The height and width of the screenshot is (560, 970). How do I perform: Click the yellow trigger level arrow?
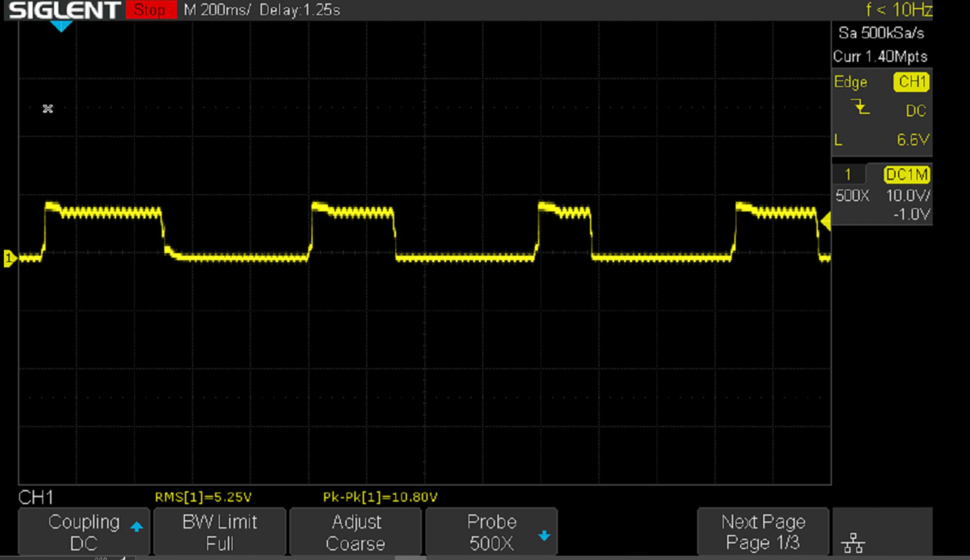click(x=825, y=221)
